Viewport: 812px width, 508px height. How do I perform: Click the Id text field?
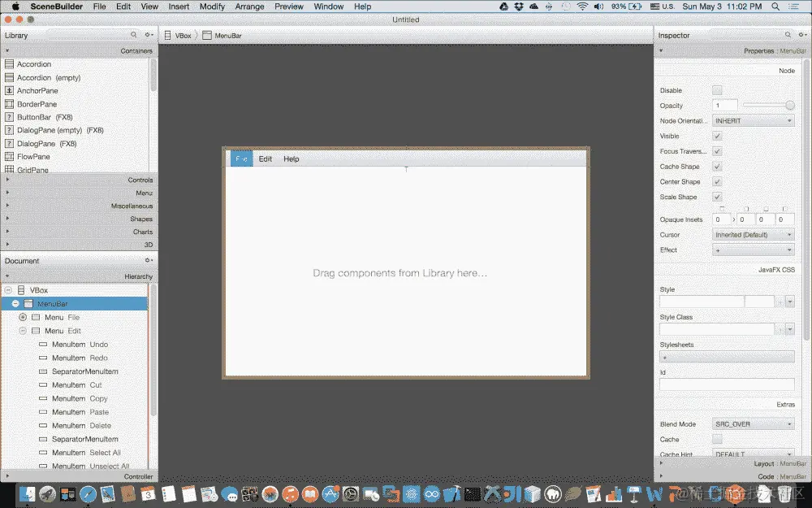coord(727,384)
